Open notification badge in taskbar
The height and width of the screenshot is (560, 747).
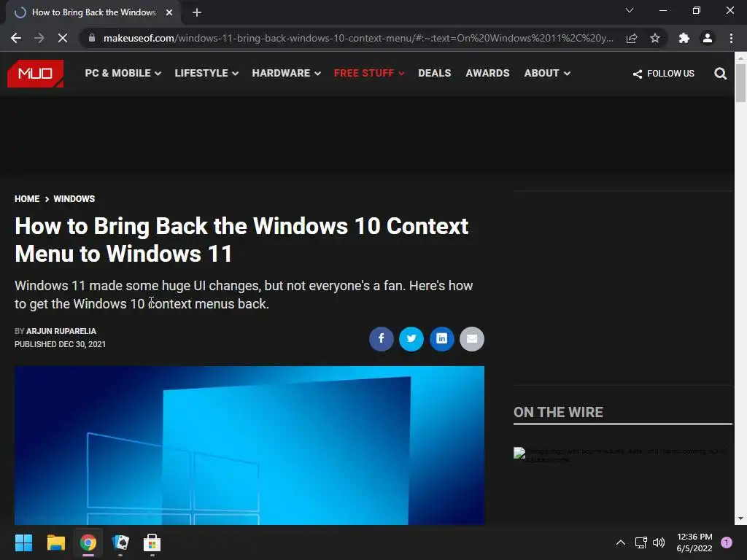[x=727, y=542]
